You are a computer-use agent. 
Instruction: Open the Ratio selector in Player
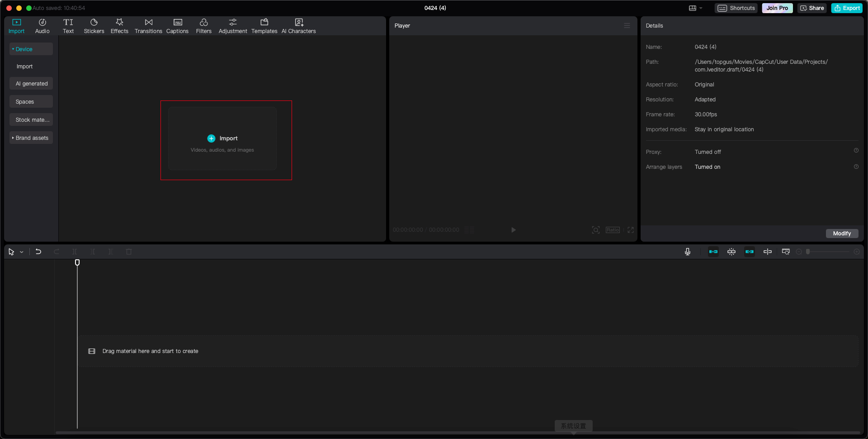click(x=613, y=230)
